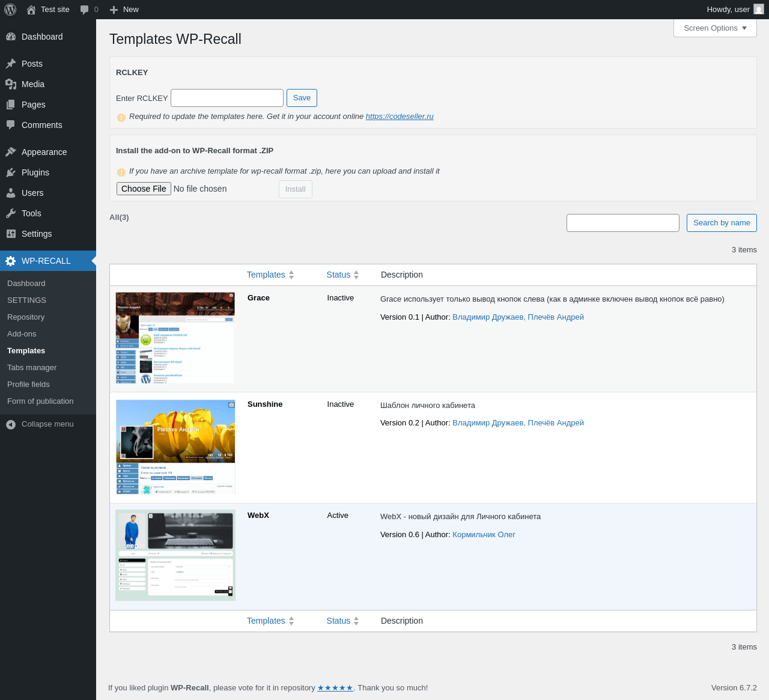Expand the Screen Options panel
The height and width of the screenshot is (700, 769).
point(715,28)
